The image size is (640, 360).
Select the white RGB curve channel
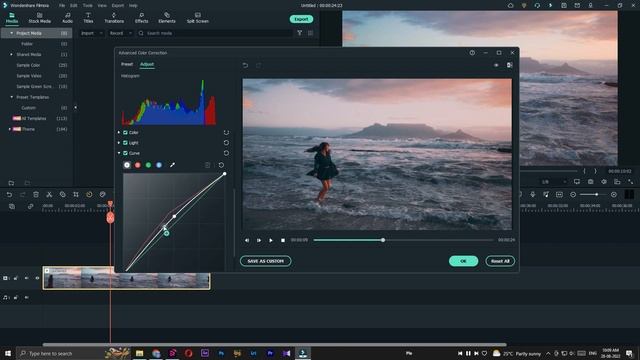click(127, 165)
